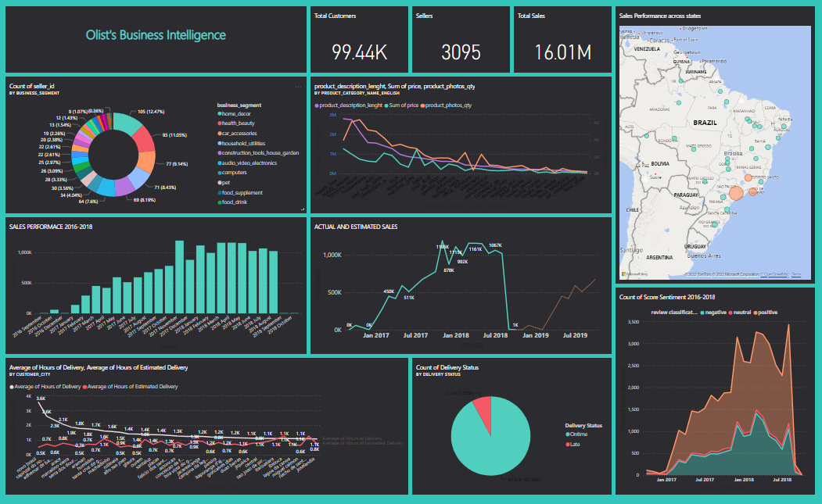Click the 3.6K data label in delivery chart

click(41, 399)
